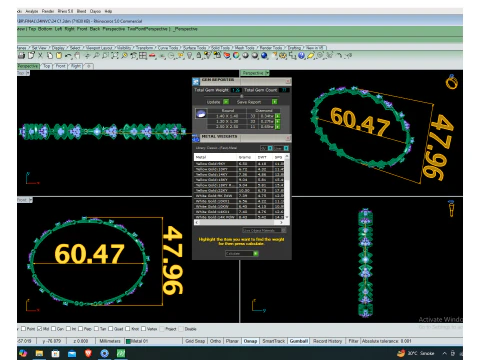Enable the Vertex osnap checkbox
This screenshot has width=480, height=360.
point(143,329)
